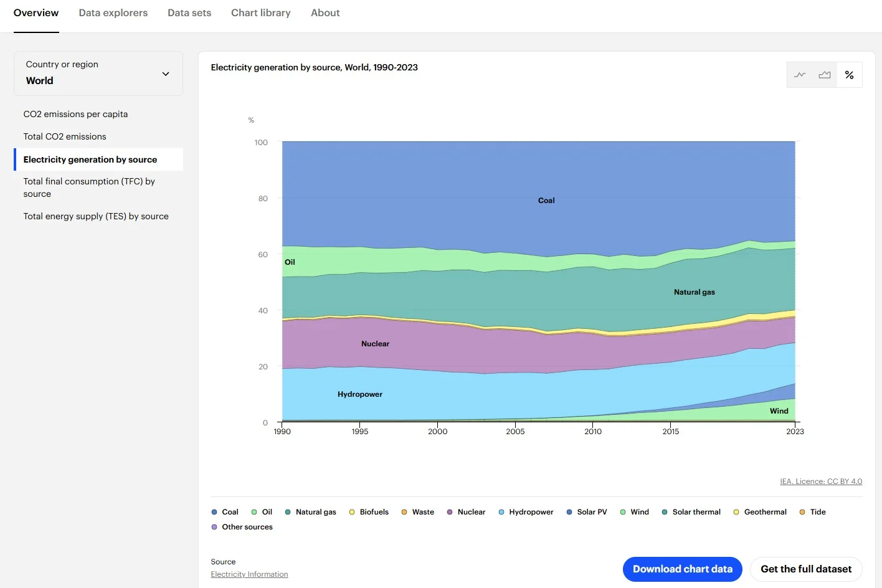Select Total energy supply (TES) by source
Screen dimensions: 882x588
tap(96, 216)
